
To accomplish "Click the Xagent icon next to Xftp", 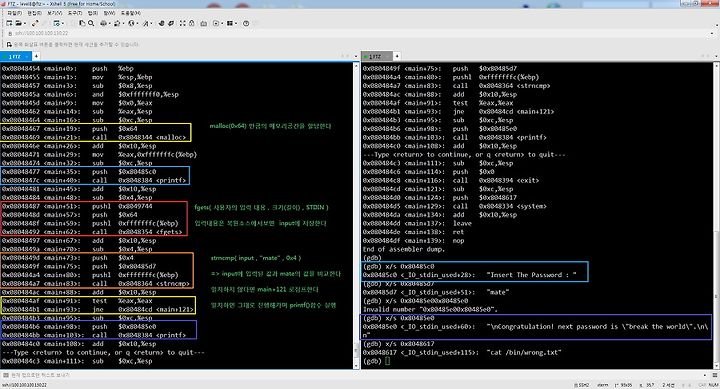I will pos(171,23).
